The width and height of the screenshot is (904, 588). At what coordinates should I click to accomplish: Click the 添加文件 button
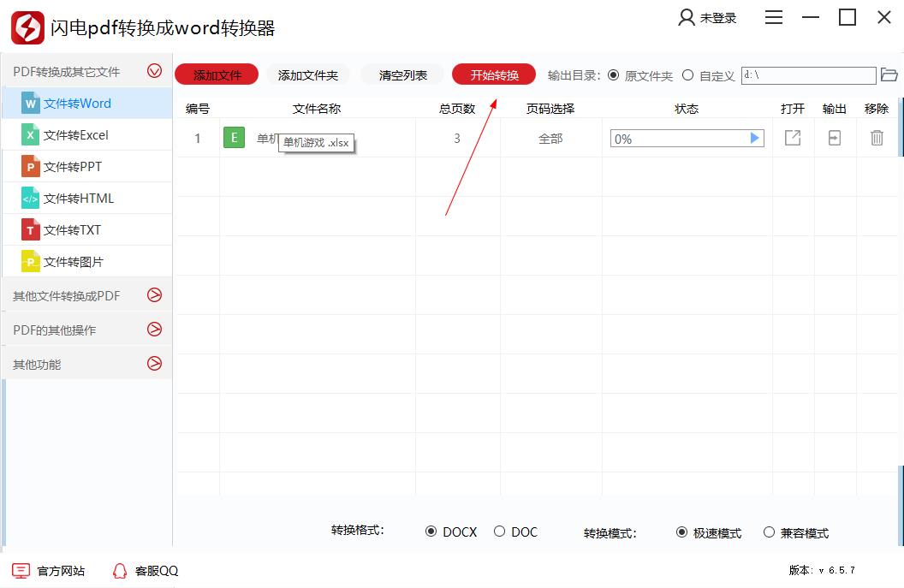tap(217, 74)
